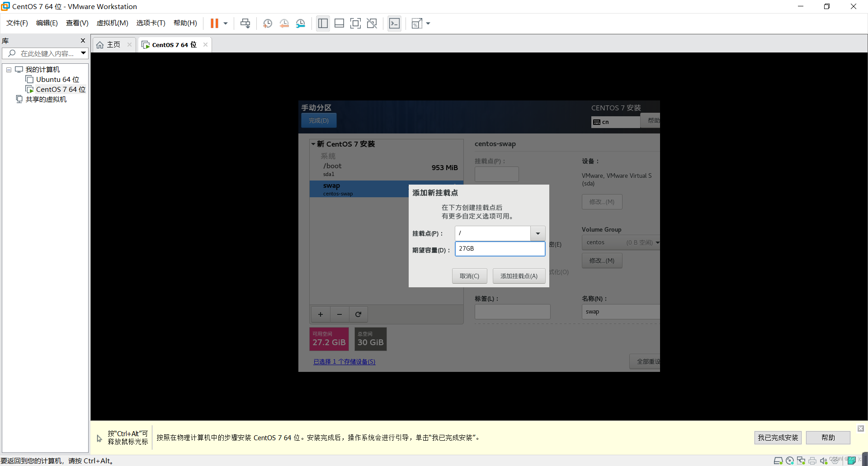Viewport: 868px width, 466px height.
Task: Click the mount point field containing /
Action: [x=493, y=233]
